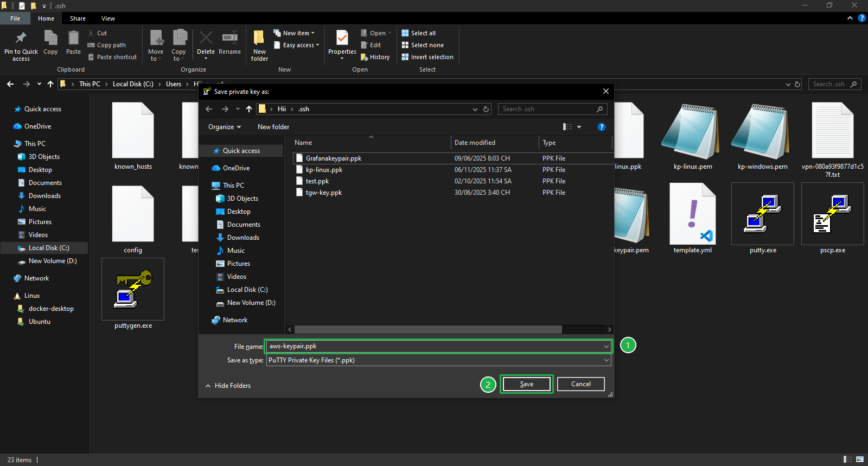Viewport: 868px width, 466px height.
Task: Click History in the Open group
Action: tap(375, 57)
